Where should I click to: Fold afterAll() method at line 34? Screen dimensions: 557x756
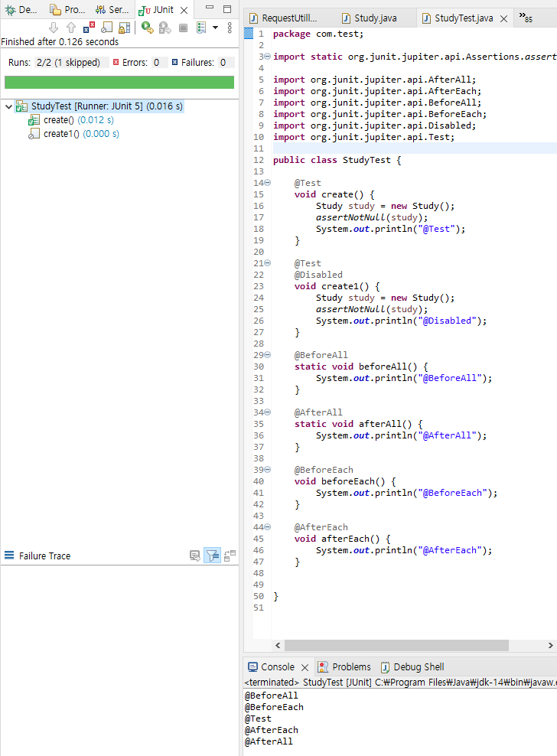point(268,412)
